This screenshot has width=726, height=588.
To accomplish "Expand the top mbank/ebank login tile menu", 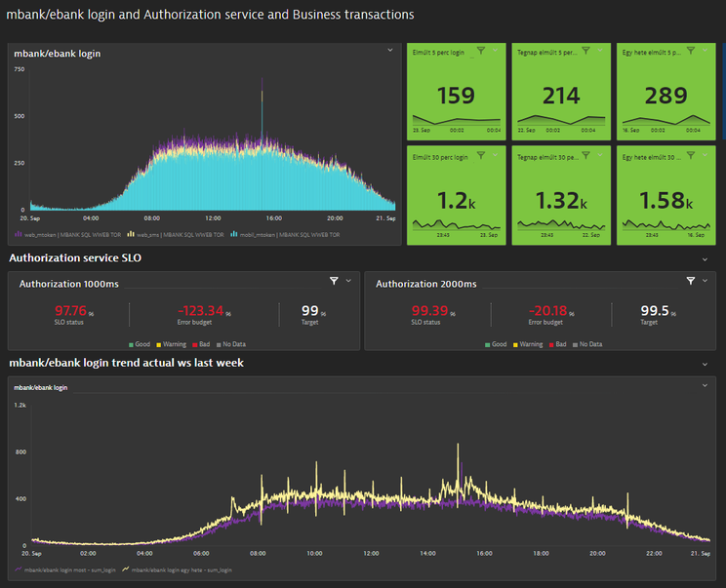I will point(390,50).
